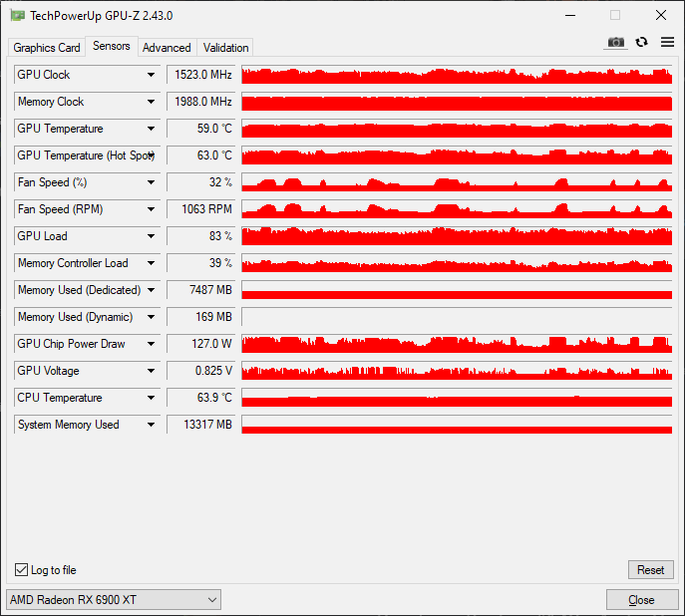Click the 32 % fan speed value
The image size is (685, 616).
point(200,182)
